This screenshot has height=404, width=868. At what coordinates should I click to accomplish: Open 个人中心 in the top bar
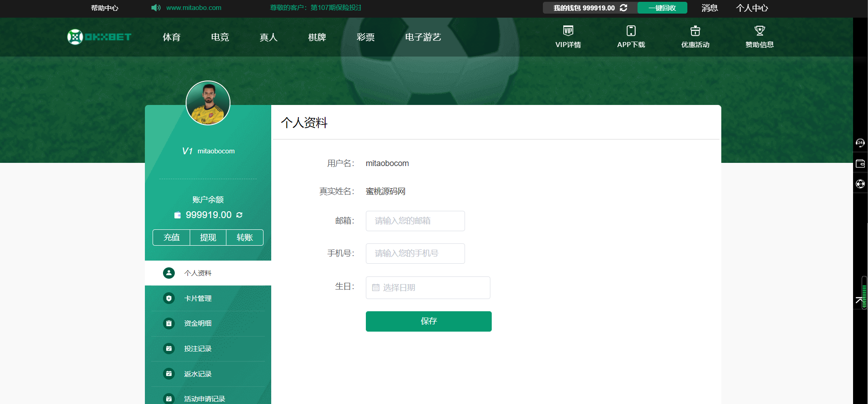(x=752, y=8)
